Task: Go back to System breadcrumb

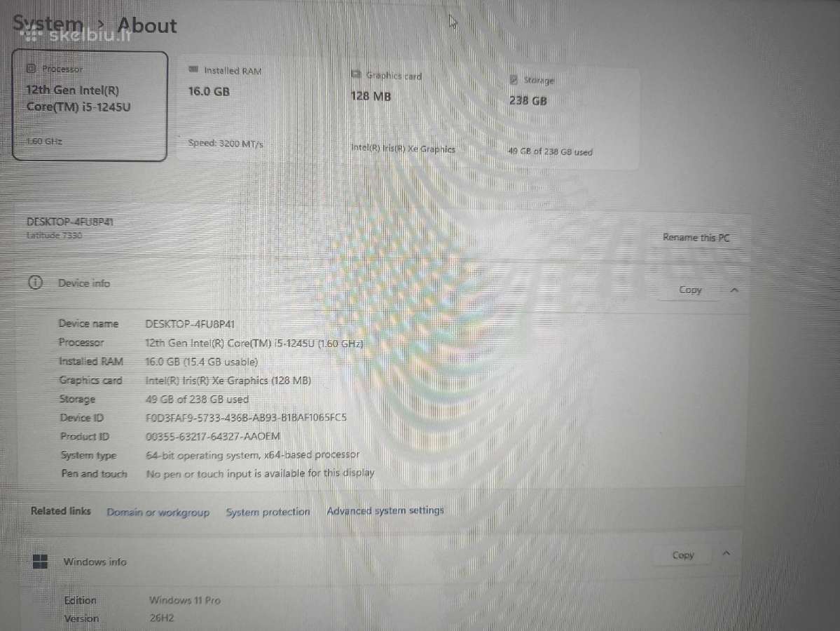Action: [48, 23]
